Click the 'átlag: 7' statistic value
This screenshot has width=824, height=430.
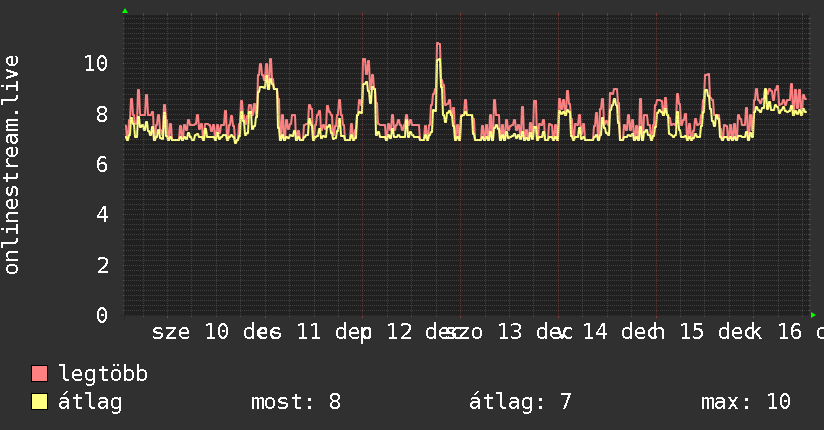(520, 403)
